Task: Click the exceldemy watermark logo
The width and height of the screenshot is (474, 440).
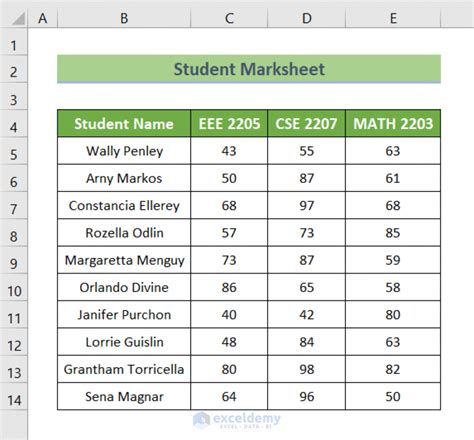Action: pyautogui.click(x=237, y=420)
